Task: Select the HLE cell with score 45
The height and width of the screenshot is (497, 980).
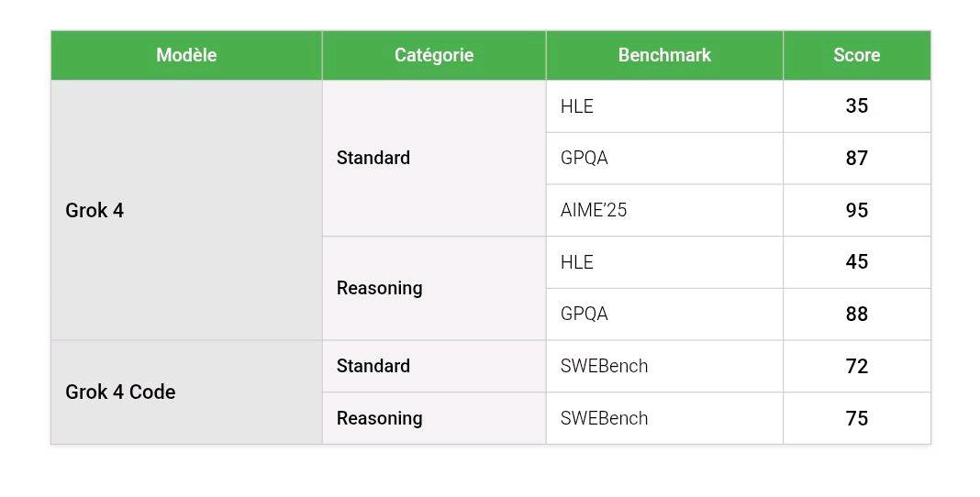Action: (x=577, y=262)
